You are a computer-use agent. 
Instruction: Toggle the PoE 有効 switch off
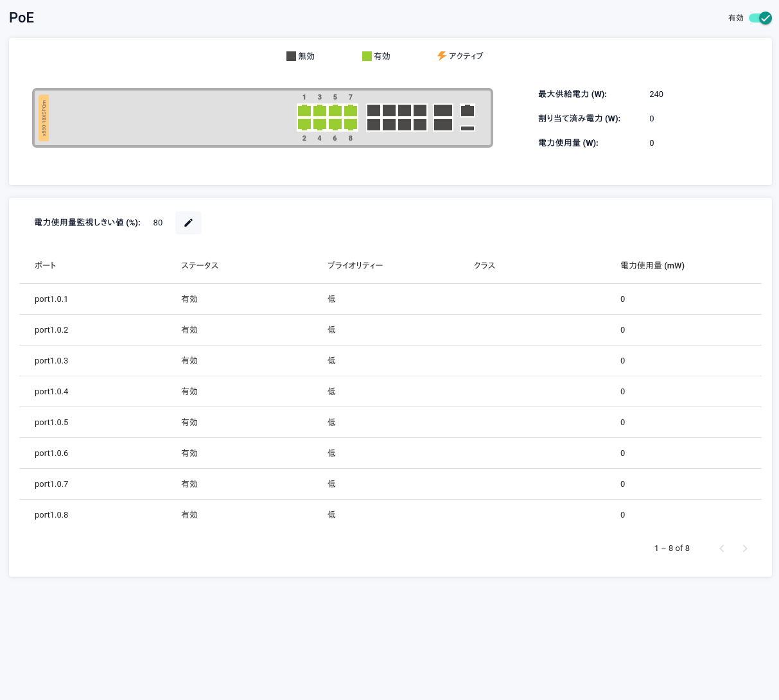[760, 18]
